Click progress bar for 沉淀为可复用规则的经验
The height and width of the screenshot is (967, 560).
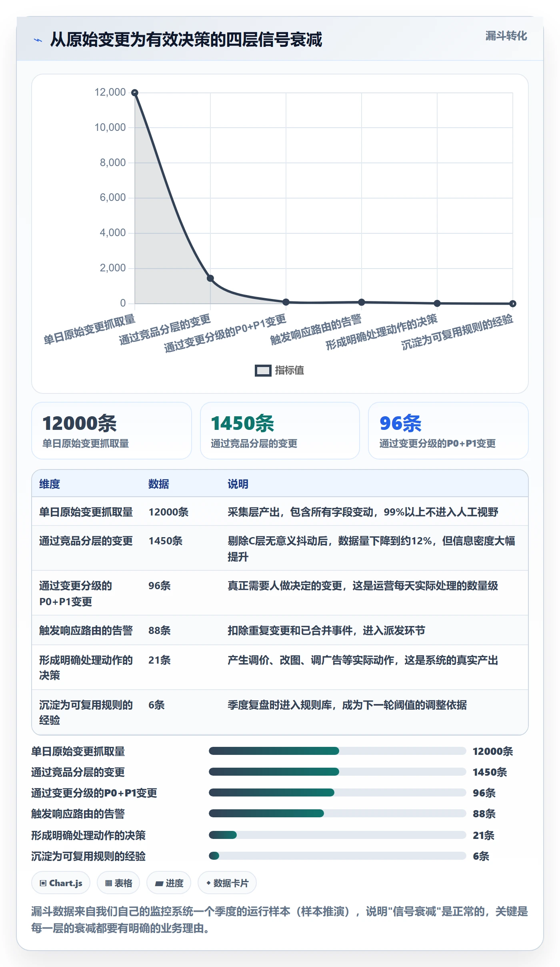[337, 856]
